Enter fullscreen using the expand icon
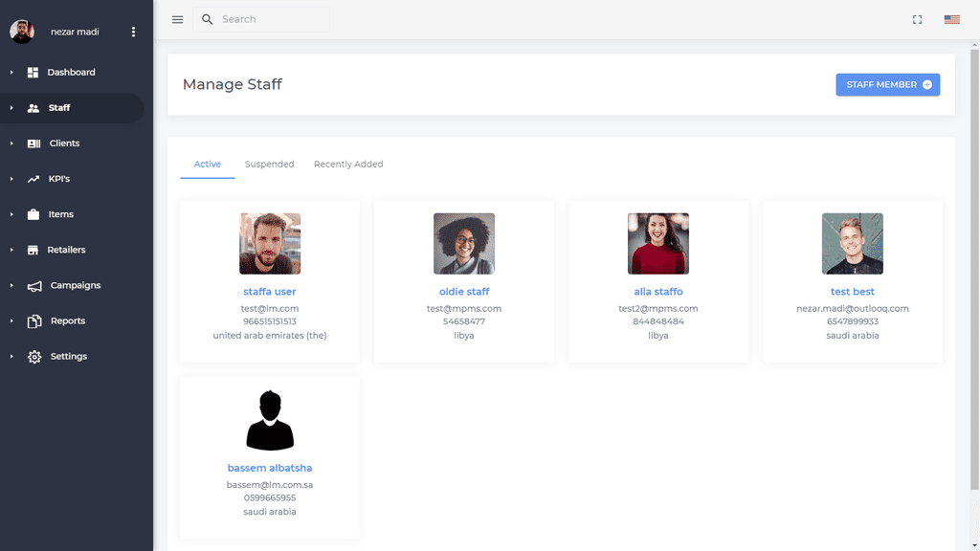 coord(917,19)
